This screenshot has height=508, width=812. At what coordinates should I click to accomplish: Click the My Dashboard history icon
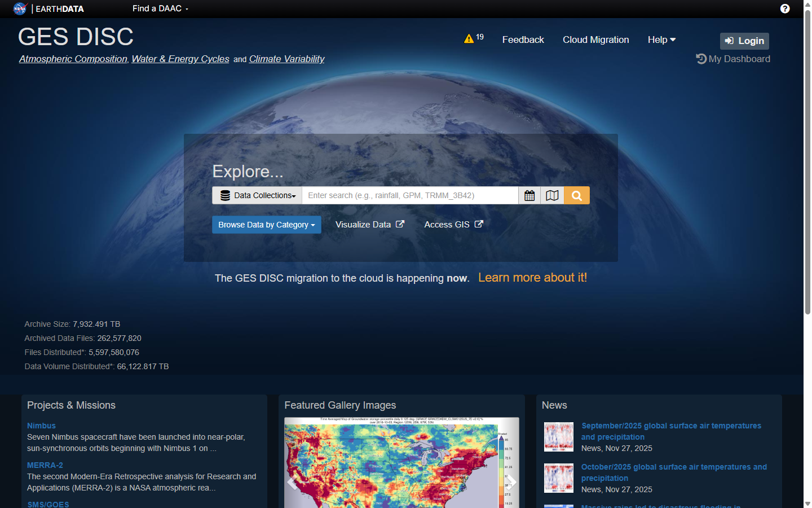click(x=701, y=59)
